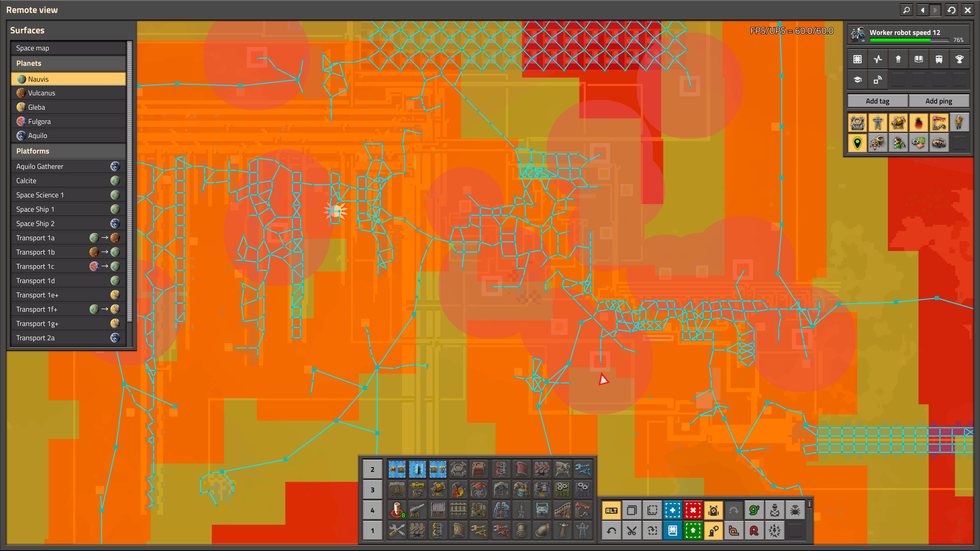Pick the roboport item in quickbar row 2
The height and width of the screenshot is (551, 980).
pos(458,469)
